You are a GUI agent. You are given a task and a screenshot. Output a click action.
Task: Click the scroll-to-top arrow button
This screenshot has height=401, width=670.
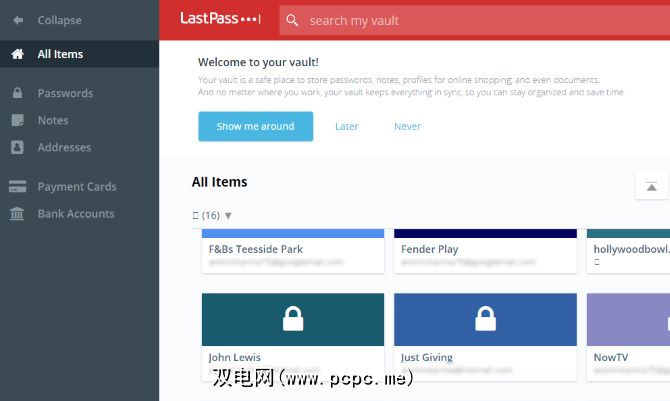click(x=652, y=186)
